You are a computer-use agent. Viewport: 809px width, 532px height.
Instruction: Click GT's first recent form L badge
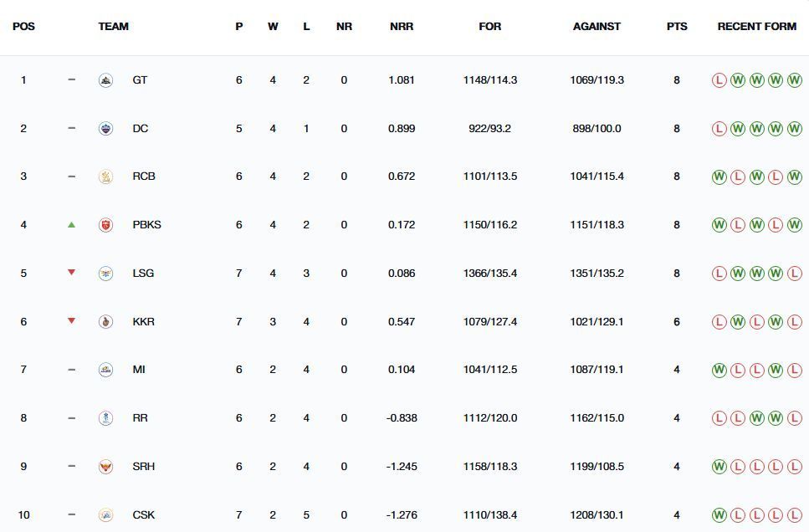coord(719,80)
